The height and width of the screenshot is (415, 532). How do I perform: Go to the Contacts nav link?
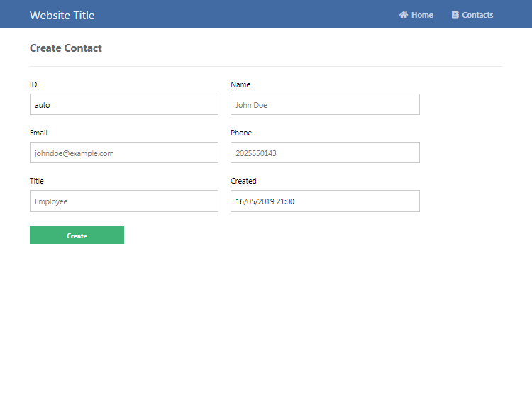pyautogui.click(x=472, y=15)
